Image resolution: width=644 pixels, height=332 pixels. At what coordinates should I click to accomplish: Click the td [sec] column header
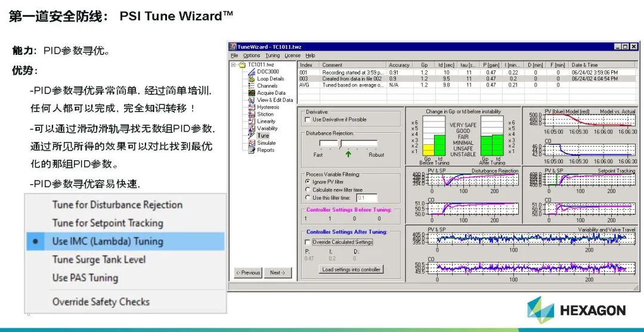coord(446,65)
